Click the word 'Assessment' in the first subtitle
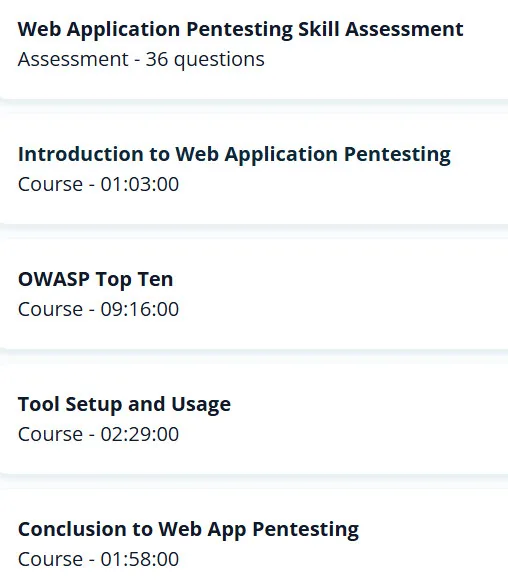The width and height of the screenshot is (508, 588). tap(73, 59)
